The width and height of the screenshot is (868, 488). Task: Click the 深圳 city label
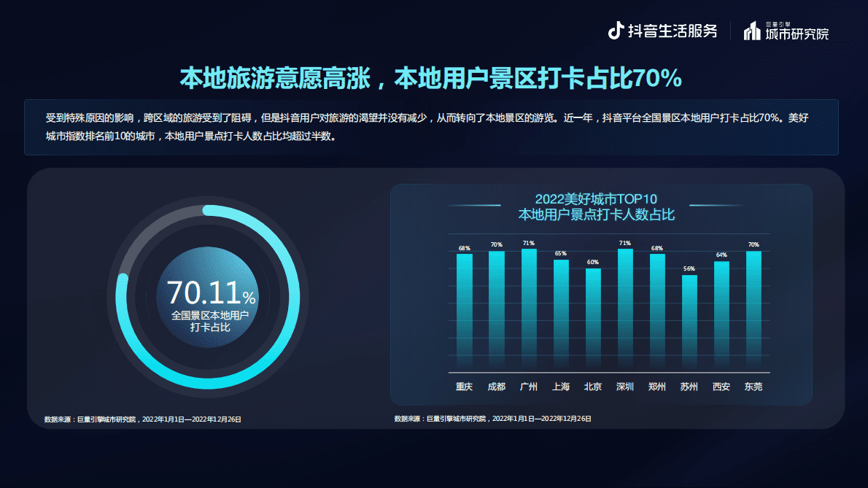[x=625, y=387]
